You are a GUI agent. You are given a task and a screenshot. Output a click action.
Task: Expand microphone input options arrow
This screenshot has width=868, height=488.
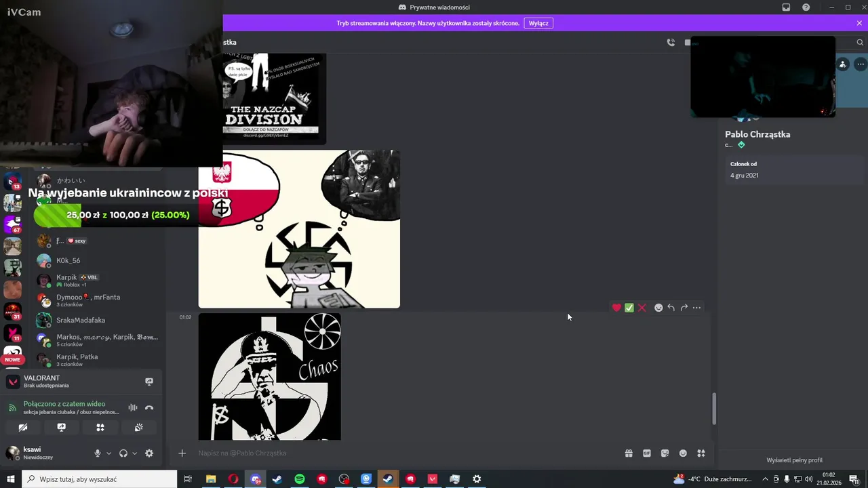point(108,453)
